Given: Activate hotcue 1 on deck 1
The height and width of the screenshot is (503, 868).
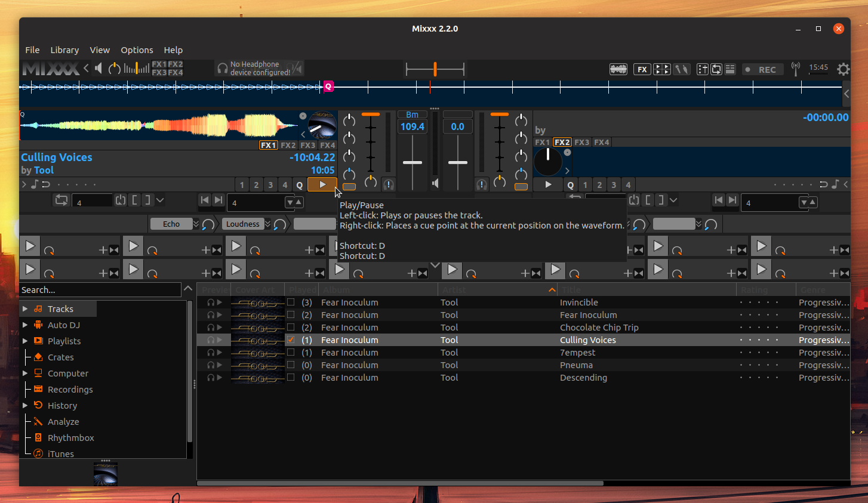Looking at the screenshot, I should pos(242,185).
